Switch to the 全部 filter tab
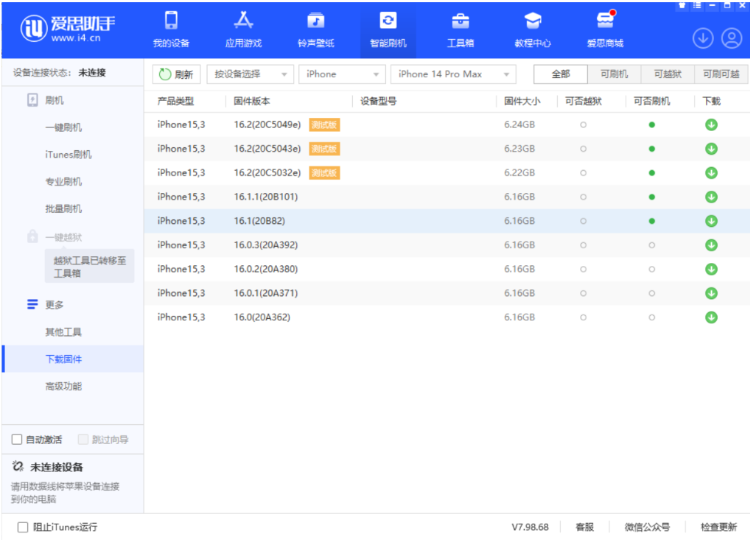756x545 pixels. click(561, 74)
